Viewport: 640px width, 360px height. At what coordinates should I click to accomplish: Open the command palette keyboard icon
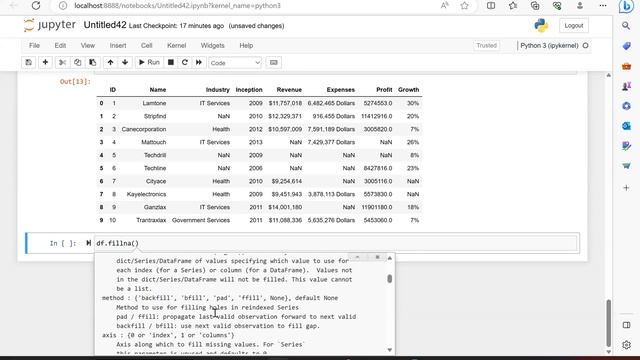point(273,62)
